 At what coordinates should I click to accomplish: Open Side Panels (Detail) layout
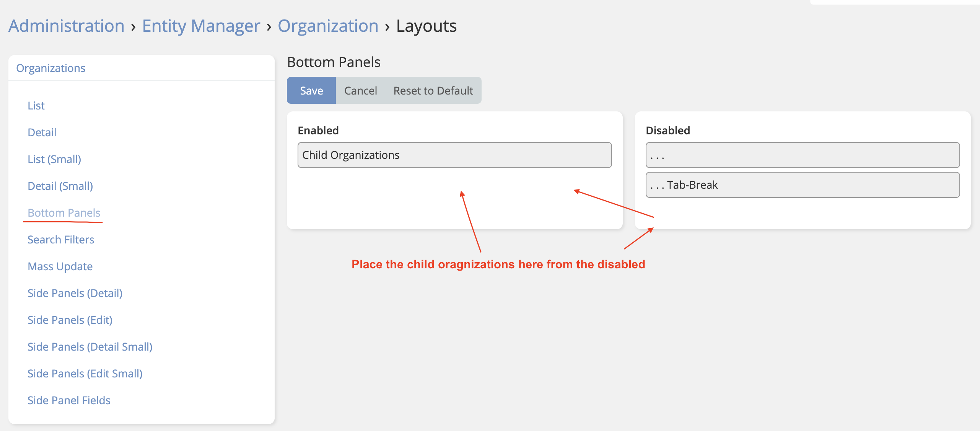pos(75,293)
